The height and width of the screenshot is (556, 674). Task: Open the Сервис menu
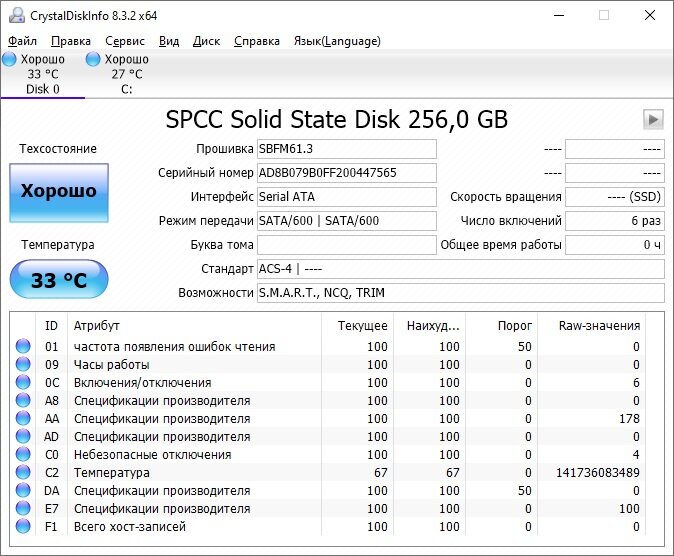click(125, 41)
